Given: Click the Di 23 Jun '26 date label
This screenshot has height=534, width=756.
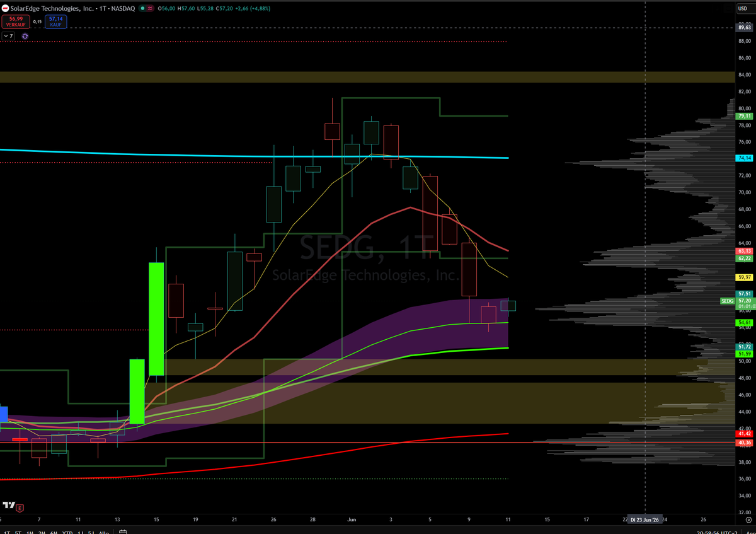Looking at the screenshot, I should [x=644, y=519].
